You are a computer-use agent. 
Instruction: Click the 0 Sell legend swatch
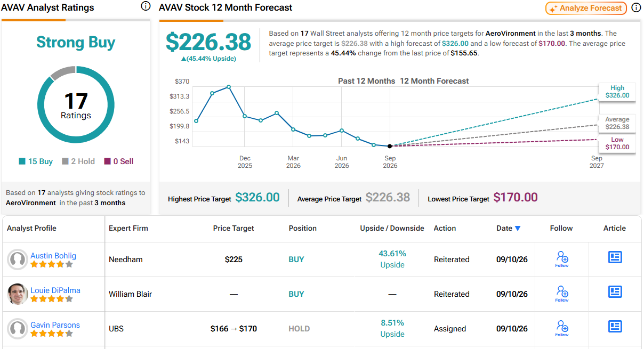tap(107, 161)
